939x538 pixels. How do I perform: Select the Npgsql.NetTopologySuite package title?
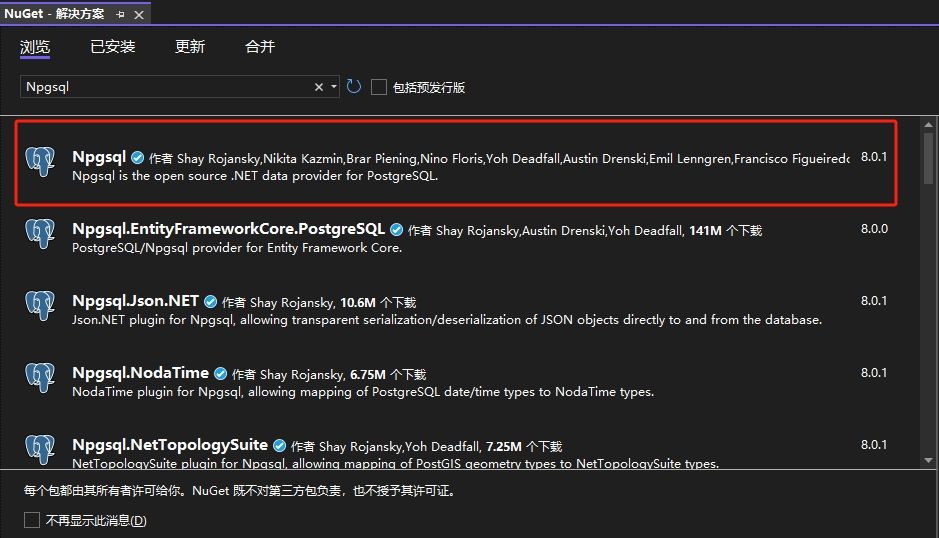point(170,445)
